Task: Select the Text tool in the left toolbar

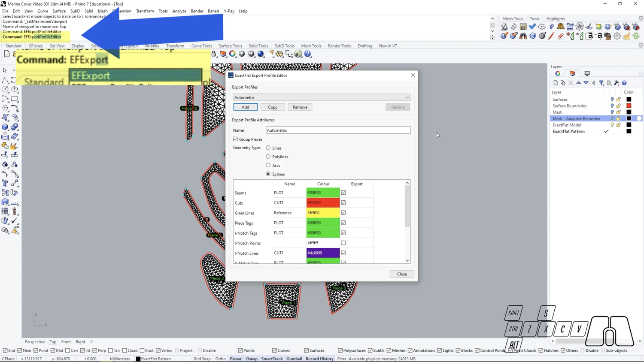Action: [x=5, y=182]
